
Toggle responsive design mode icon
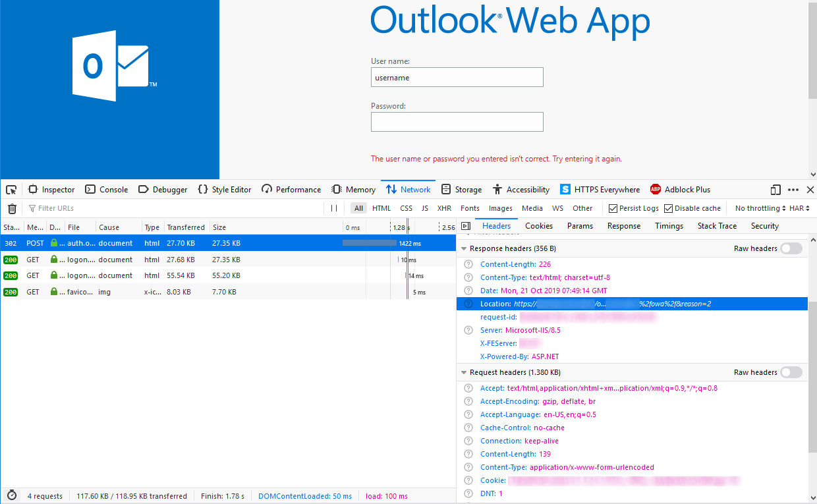775,190
